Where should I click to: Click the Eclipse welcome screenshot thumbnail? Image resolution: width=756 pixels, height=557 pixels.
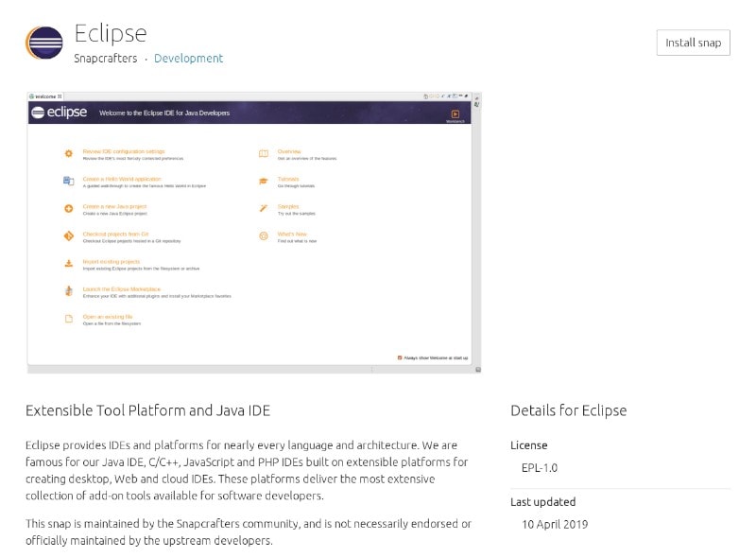click(254, 233)
